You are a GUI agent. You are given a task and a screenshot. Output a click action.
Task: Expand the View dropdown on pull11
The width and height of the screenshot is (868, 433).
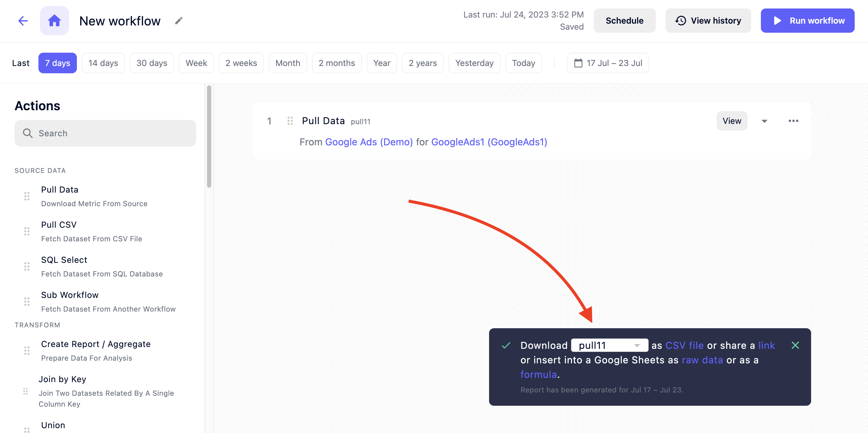[764, 121]
